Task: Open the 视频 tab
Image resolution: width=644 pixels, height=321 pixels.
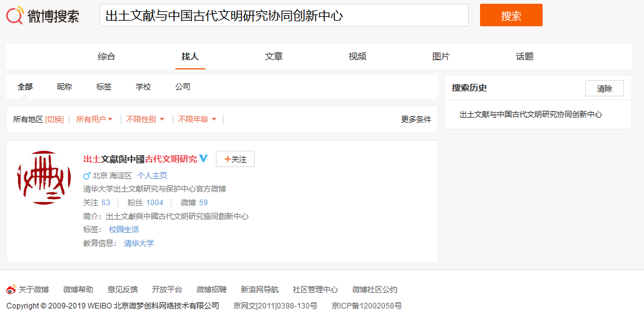Action: coord(357,57)
